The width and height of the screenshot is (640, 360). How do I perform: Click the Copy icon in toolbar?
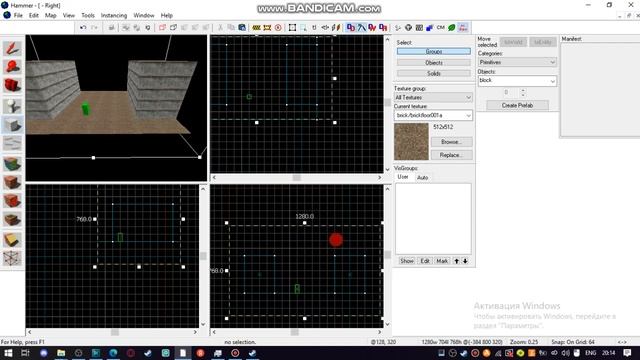pos(231,27)
